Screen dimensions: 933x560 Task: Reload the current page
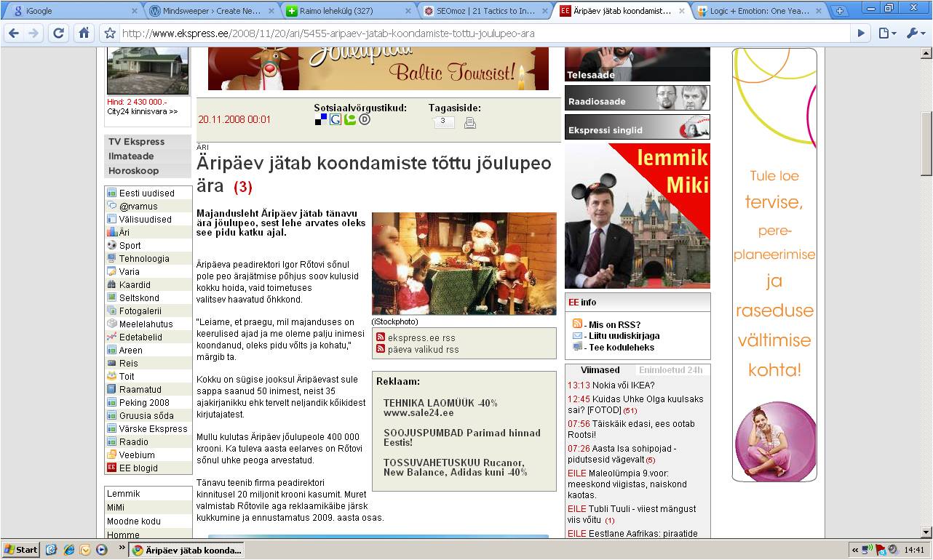point(60,33)
